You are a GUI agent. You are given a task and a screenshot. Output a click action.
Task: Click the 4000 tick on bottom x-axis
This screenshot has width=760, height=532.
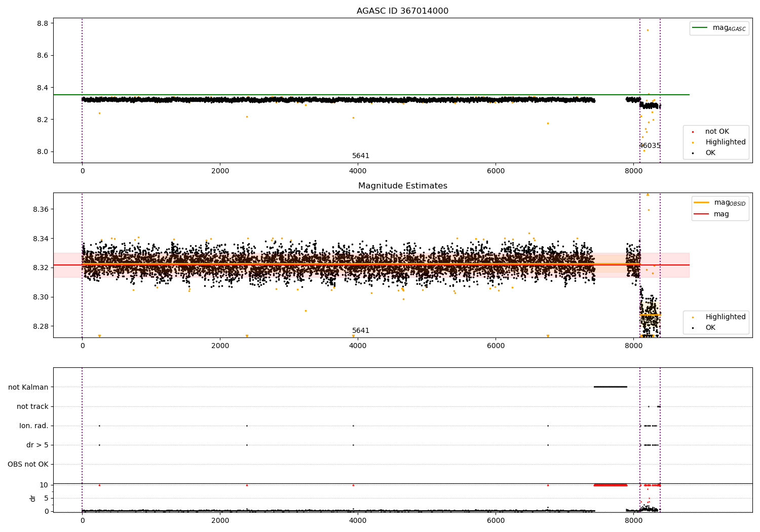click(358, 520)
